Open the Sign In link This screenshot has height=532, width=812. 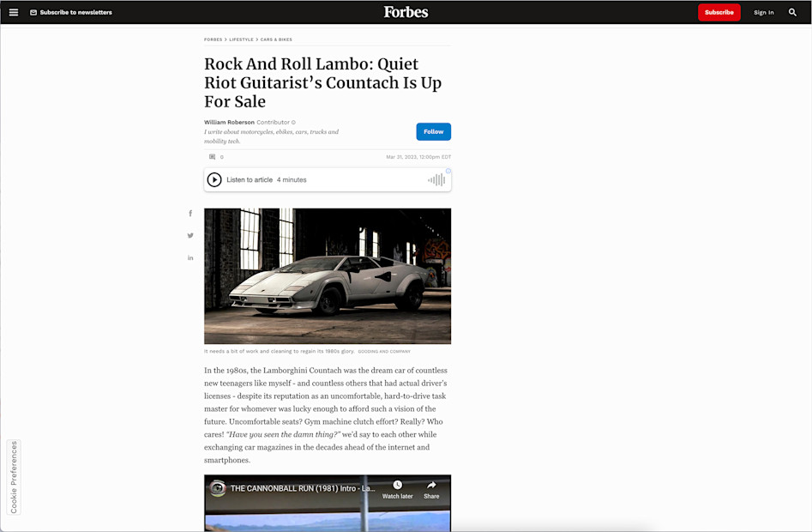click(764, 12)
